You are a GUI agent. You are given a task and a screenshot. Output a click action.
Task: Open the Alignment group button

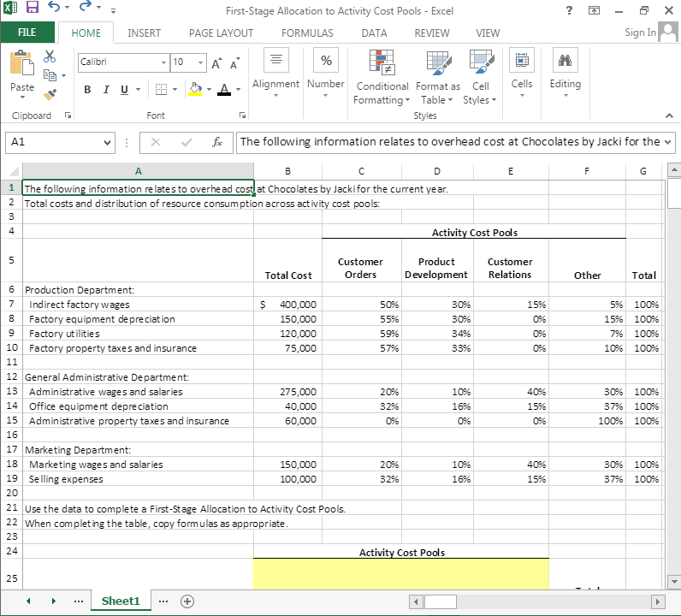(x=275, y=73)
